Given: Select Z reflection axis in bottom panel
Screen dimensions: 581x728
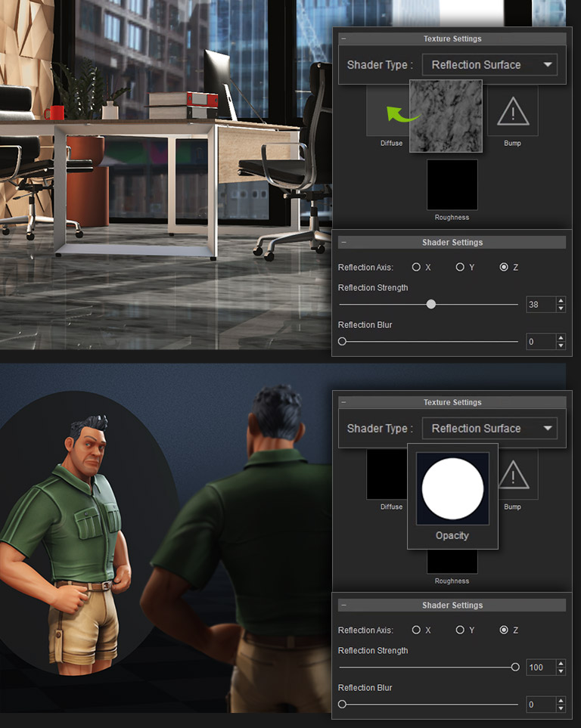Looking at the screenshot, I should pos(504,630).
